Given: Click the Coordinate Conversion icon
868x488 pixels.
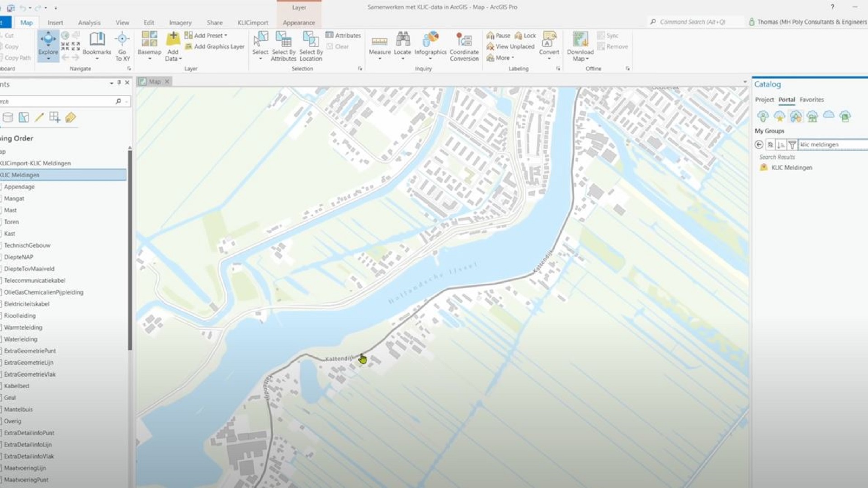Looking at the screenshot, I should (464, 41).
